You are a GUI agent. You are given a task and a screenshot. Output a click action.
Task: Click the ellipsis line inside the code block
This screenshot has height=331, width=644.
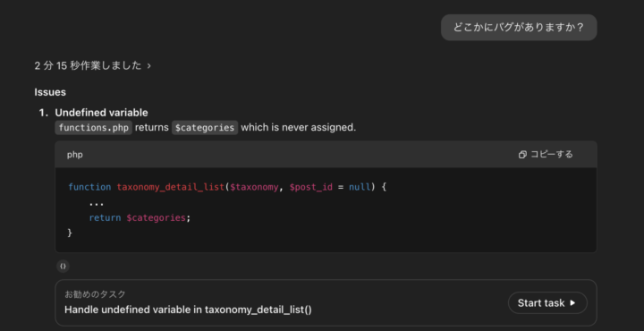[x=96, y=203]
